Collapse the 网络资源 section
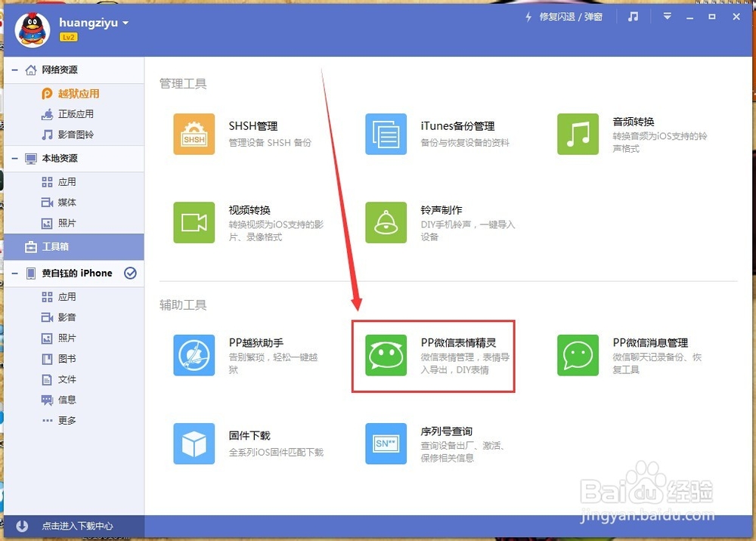Viewport: 756px width, 541px height. click(x=14, y=70)
